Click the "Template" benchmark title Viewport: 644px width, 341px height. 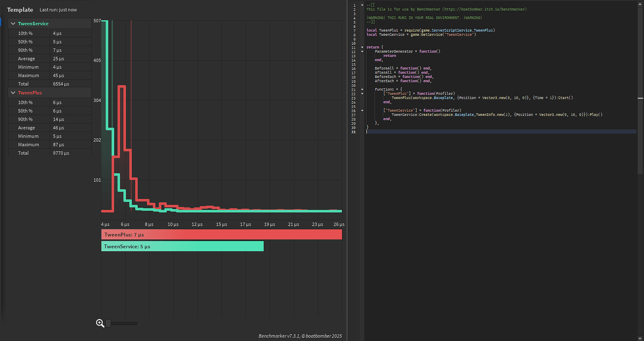[x=20, y=10]
